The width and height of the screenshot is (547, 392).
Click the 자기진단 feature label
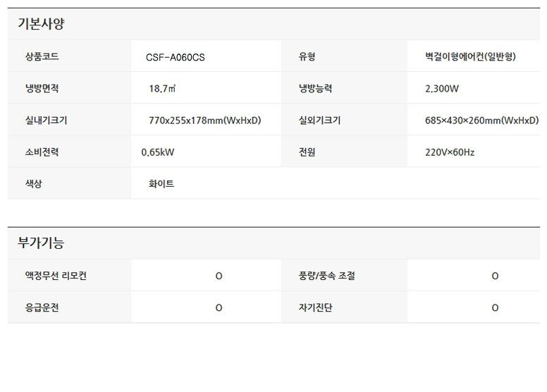(314, 307)
